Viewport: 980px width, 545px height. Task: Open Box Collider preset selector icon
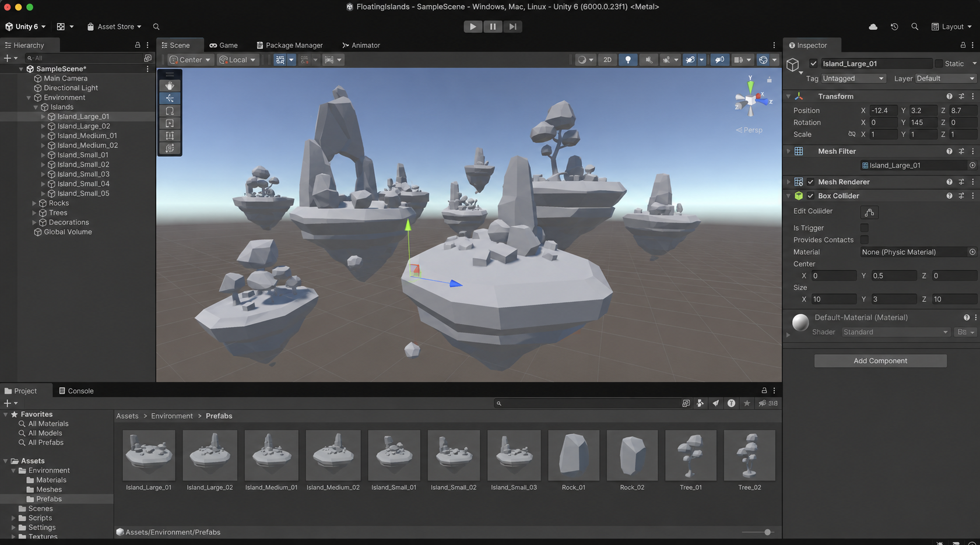click(x=961, y=196)
